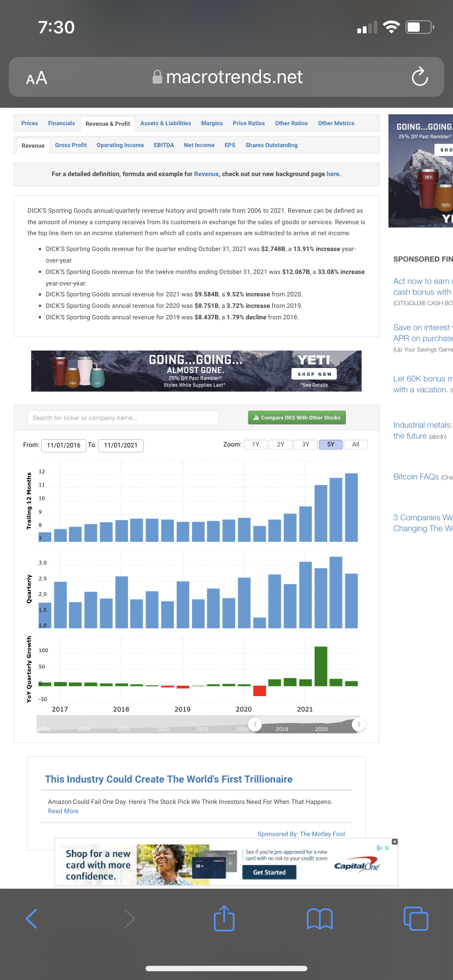Tap the YETI sidebar ad image
Viewport: 453px width, 980px height.
421,171
